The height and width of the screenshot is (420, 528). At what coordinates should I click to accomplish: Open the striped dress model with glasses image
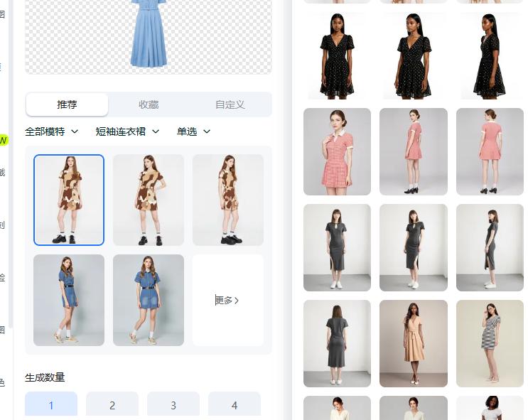(490, 343)
